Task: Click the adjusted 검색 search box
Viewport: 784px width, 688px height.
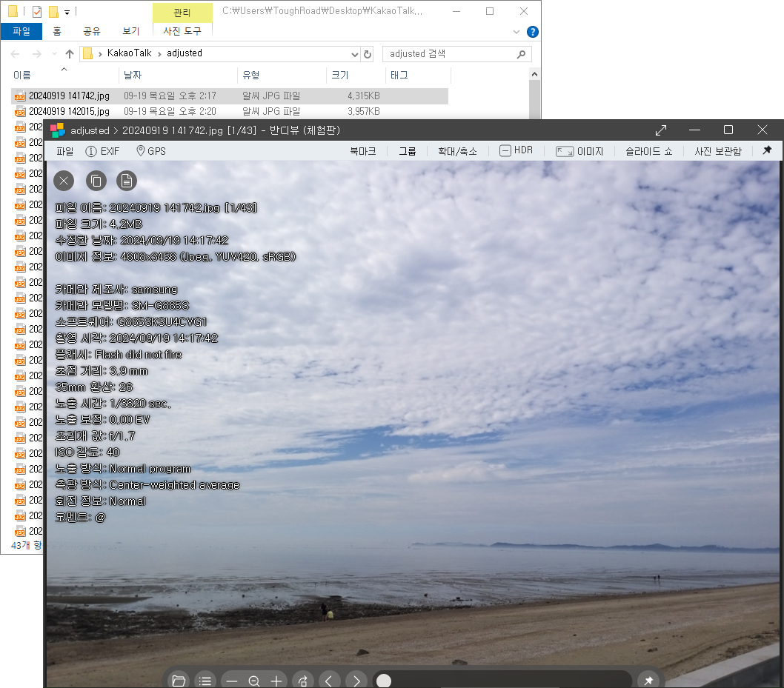Action: click(457, 54)
